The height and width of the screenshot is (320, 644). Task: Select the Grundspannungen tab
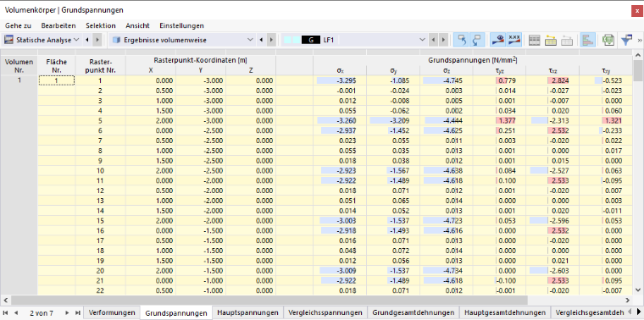coord(176,312)
